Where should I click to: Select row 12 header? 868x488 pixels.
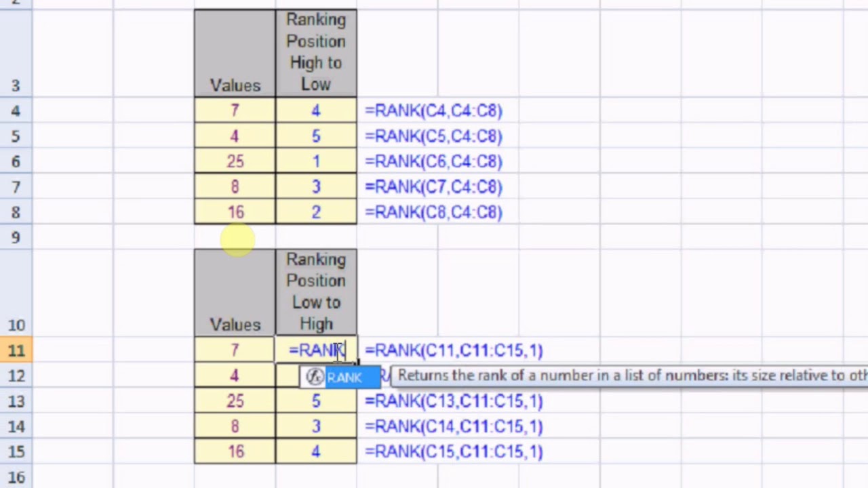16,375
